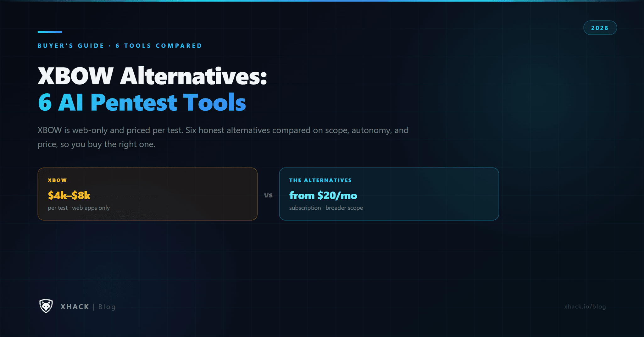Click the $4k–$8k price text
644x337 pixels.
tap(69, 195)
